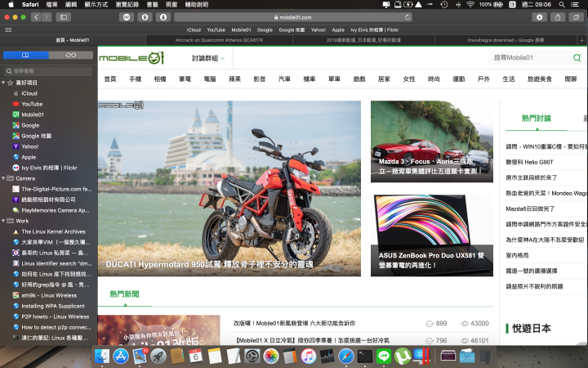
Task: Click the mobile01.com address bar
Action: [293, 17]
